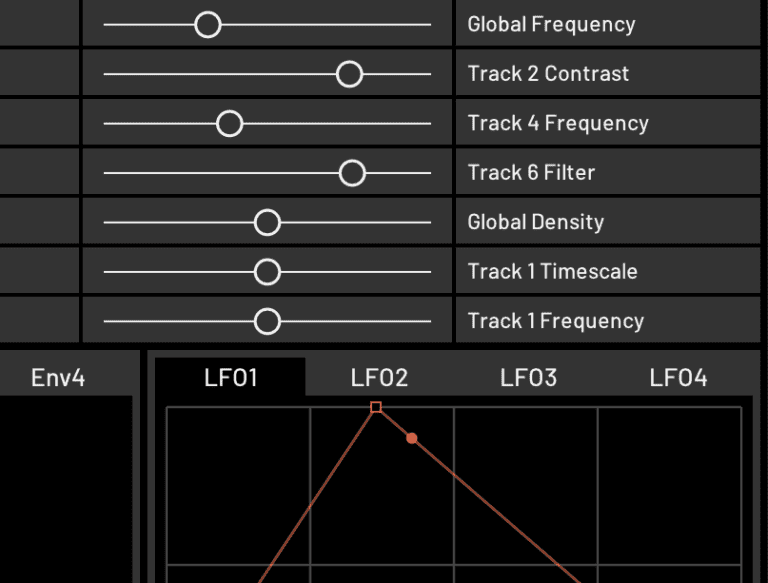Click the filled round curve handle on LFO graph

point(412,438)
